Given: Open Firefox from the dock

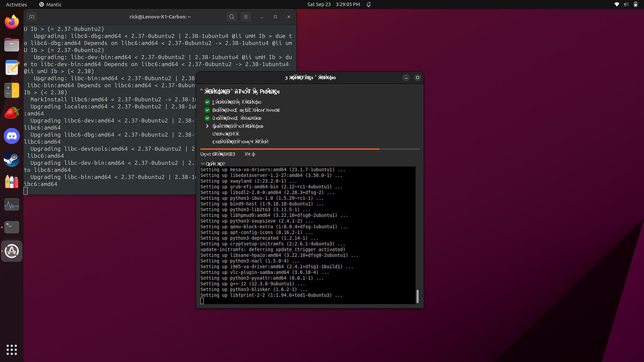Looking at the screenshot, I should 12,21.
